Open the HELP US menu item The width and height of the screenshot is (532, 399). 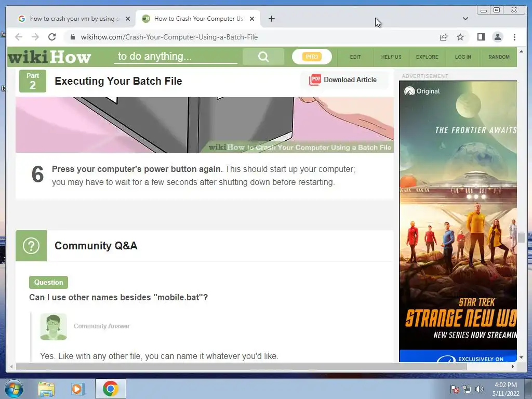pos(391,57)
